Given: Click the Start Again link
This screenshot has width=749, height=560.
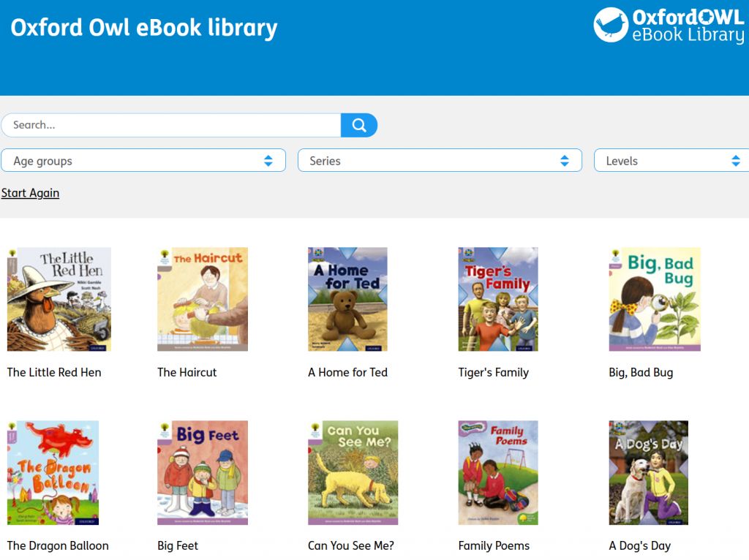Looking at the screenshot, I should click(x=30, y=193).
